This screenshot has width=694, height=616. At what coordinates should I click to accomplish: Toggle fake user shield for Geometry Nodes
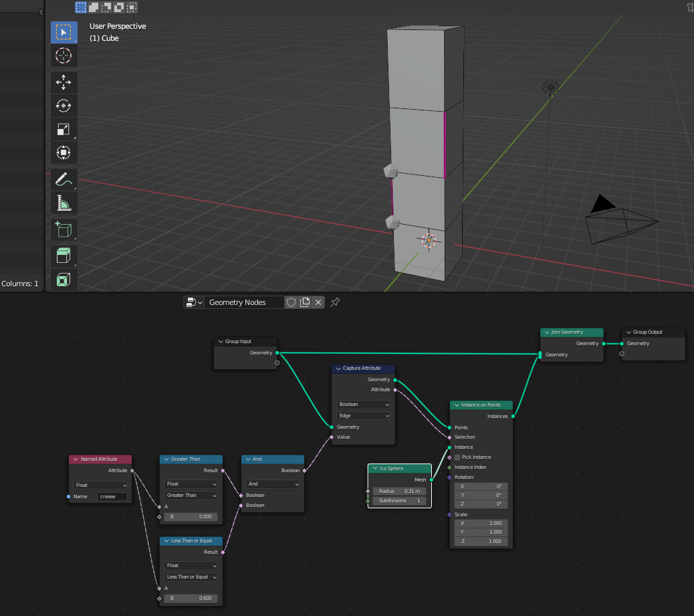coord(291,302)
